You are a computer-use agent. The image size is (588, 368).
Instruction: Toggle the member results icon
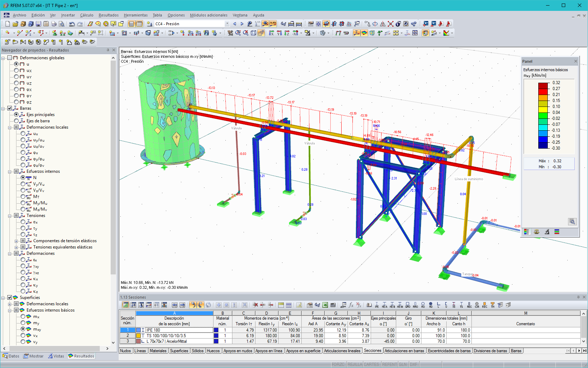357,33
